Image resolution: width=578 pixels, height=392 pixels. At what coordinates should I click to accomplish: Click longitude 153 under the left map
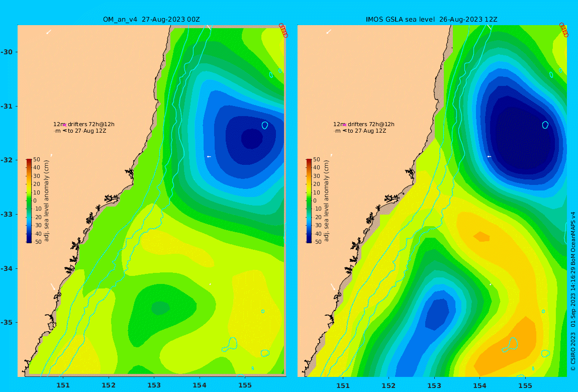[154, 385]
